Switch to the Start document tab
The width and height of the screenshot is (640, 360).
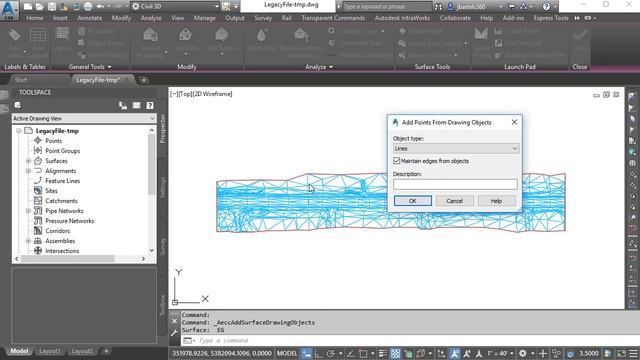tap(21, 80)
